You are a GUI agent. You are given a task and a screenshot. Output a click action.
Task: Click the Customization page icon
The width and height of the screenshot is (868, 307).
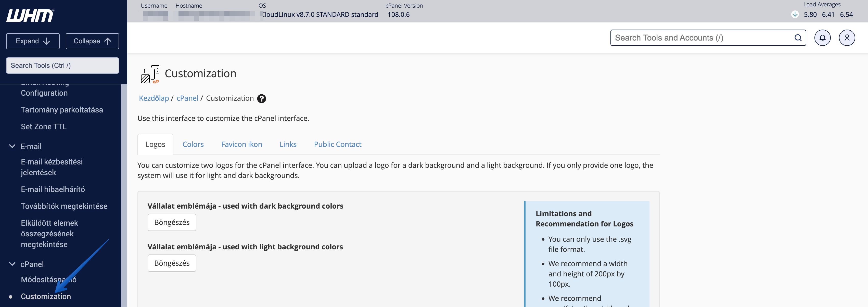tap(150, 74)
